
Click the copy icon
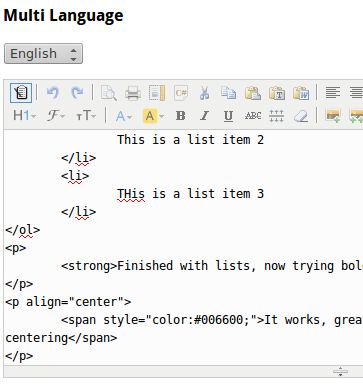[229, 93]
